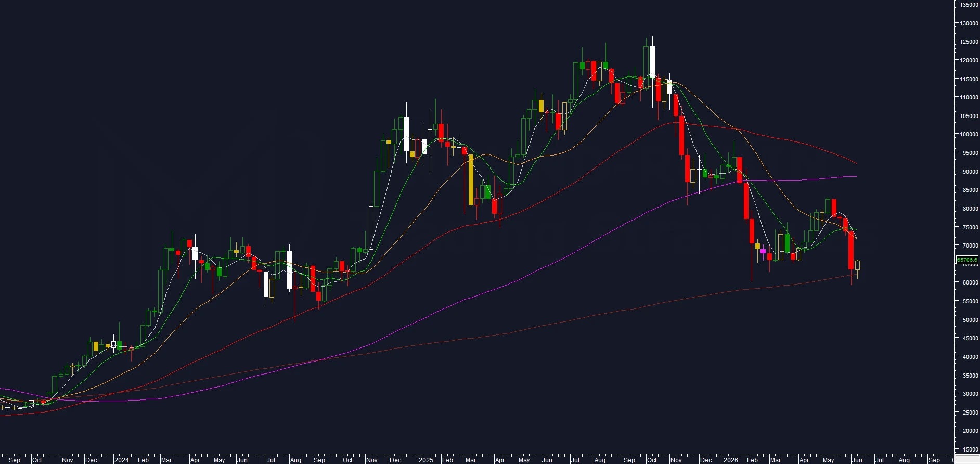Click the 60000 price scale label

click(970, 282)
